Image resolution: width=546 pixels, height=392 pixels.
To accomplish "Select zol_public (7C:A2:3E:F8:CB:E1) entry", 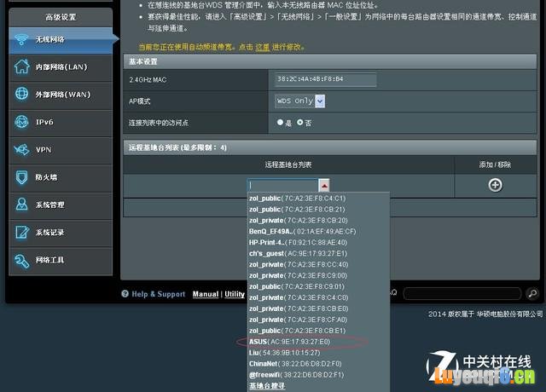I will point(297,331).
